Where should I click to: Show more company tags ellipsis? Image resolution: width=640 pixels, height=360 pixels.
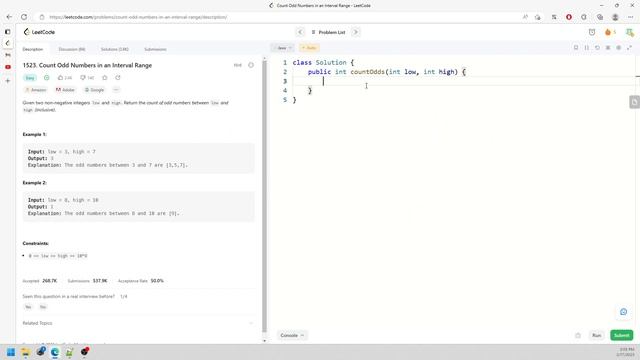pos(116,90)
